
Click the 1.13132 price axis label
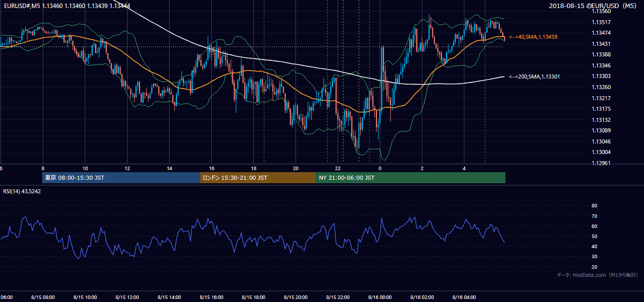click(x=601, y=120)
